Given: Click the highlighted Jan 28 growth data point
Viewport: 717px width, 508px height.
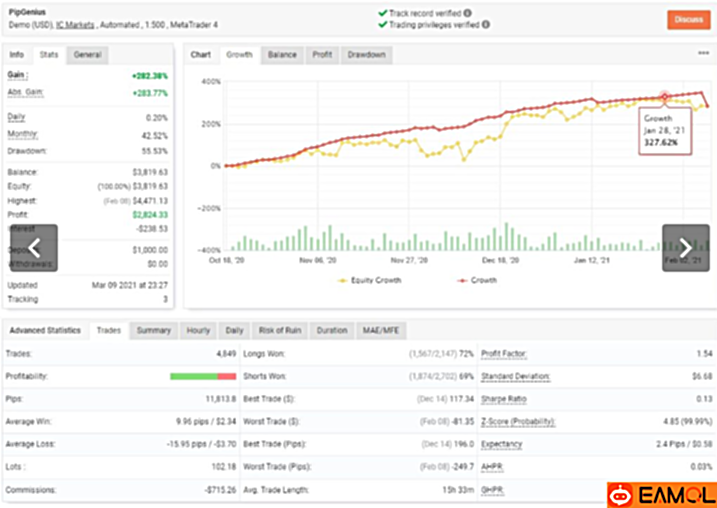Looking at the screenshot, I should [x=665, y=97].
